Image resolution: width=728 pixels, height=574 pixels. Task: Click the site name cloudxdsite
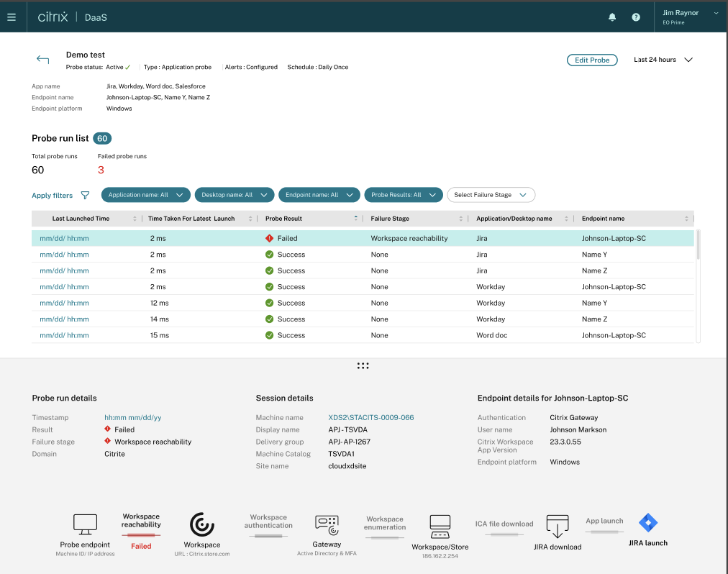click(x=347, y=466)
